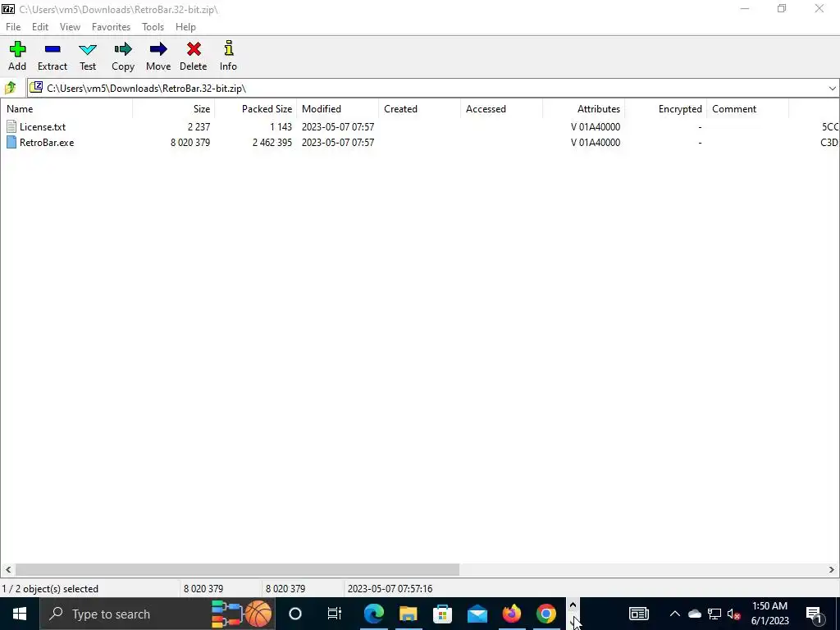Open Microsoft Store from taskbar
Image resolution: width=840 pixels, height=630 pixels.
point(442,614)
